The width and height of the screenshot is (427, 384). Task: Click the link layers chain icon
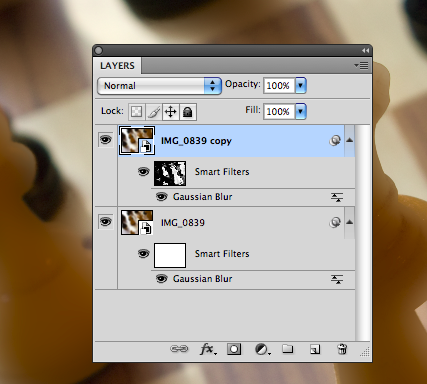click(179, 349)
